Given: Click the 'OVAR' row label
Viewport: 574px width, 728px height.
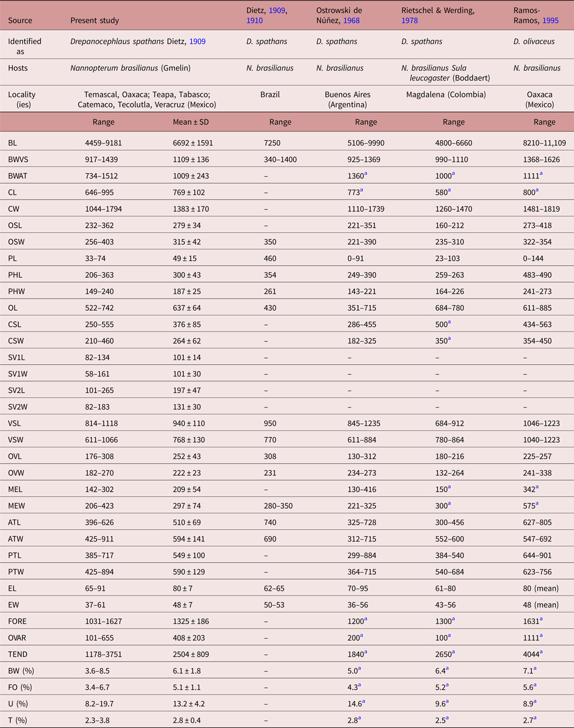Looking at the screenshot, I should point(18,638).
